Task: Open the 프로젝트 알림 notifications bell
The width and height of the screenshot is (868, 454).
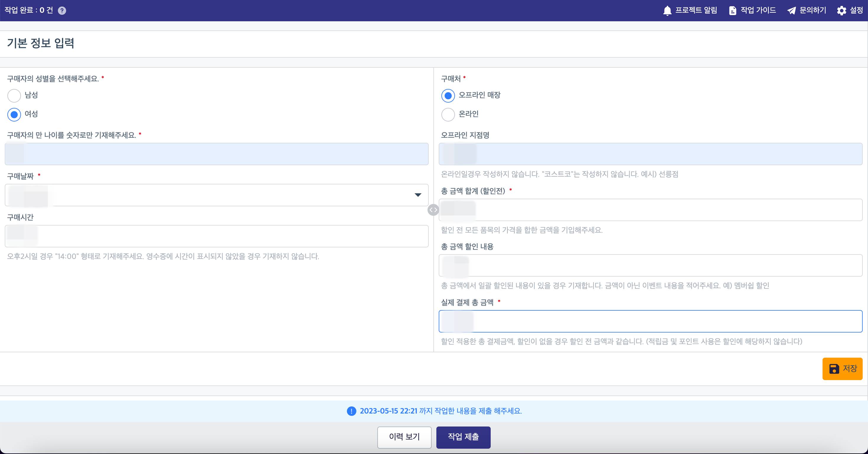Action: (x=668, y=10)
